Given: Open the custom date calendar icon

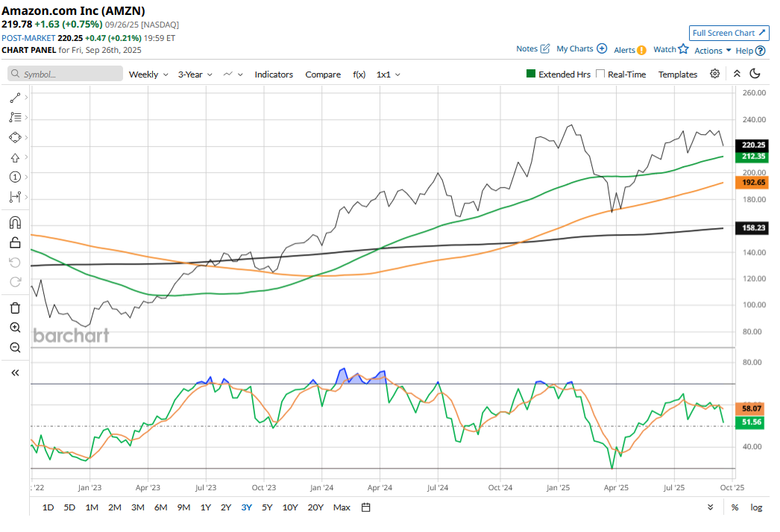Looking at the screenshot, I should click(x=365, y=507).
